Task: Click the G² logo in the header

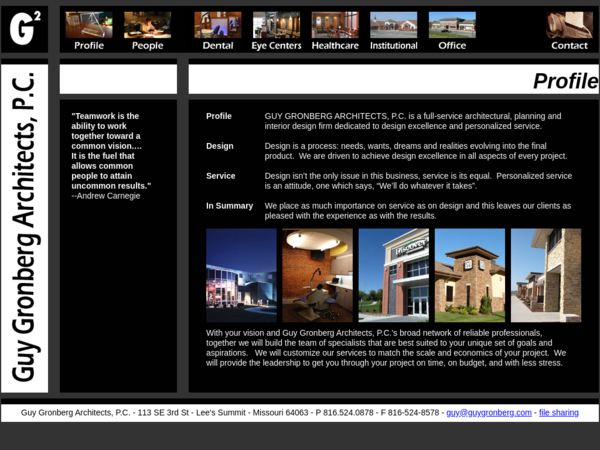Action: pos(25,29)
